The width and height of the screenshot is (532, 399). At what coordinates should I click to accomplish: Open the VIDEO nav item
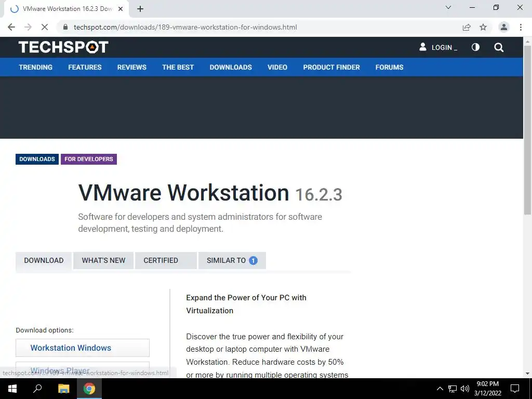point(277,67)
